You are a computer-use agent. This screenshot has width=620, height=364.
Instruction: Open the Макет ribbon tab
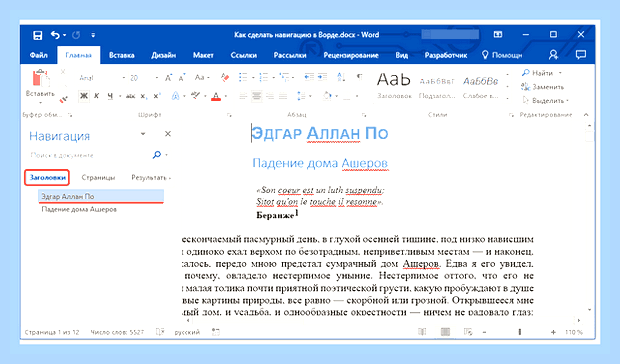pyautogui.click(x=203, y=55)
